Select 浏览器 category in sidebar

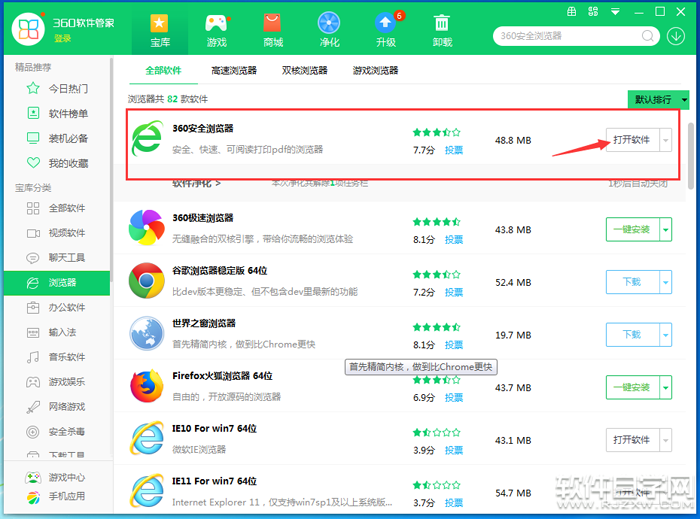(x=57, y=282)
